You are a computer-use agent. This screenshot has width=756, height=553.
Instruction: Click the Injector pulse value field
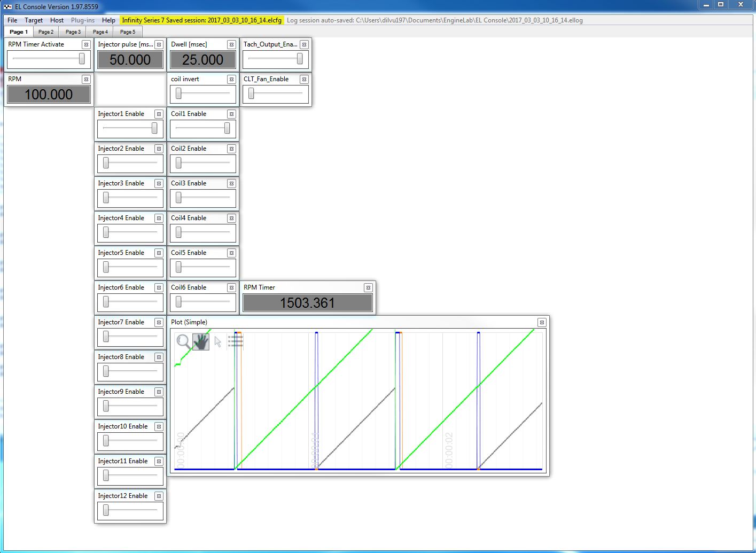(130, 60)
